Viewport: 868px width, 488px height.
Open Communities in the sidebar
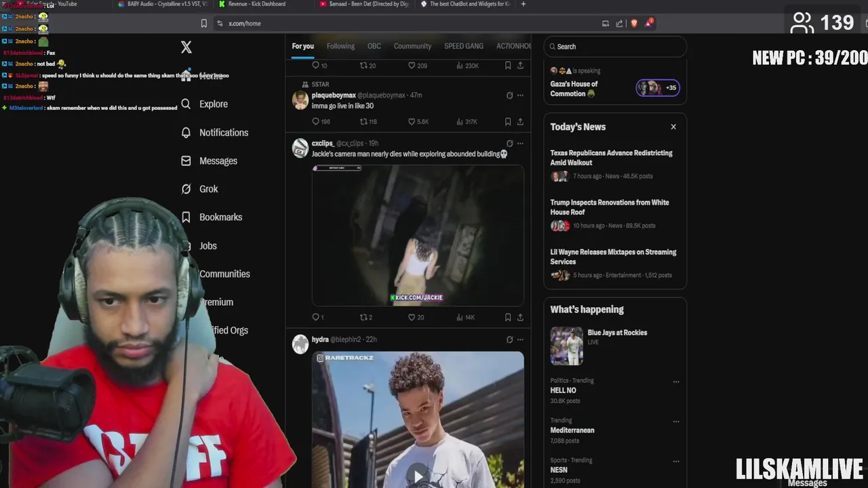point(224,274)
